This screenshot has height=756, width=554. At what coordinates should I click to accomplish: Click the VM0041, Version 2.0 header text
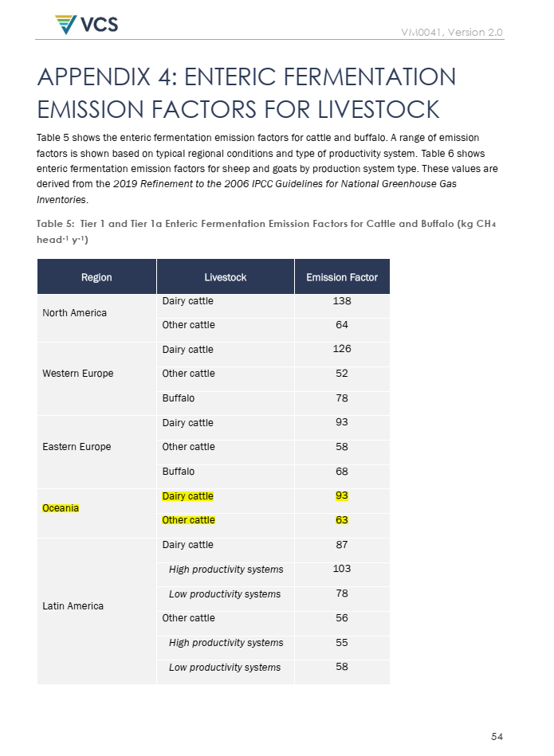(452, 32)
